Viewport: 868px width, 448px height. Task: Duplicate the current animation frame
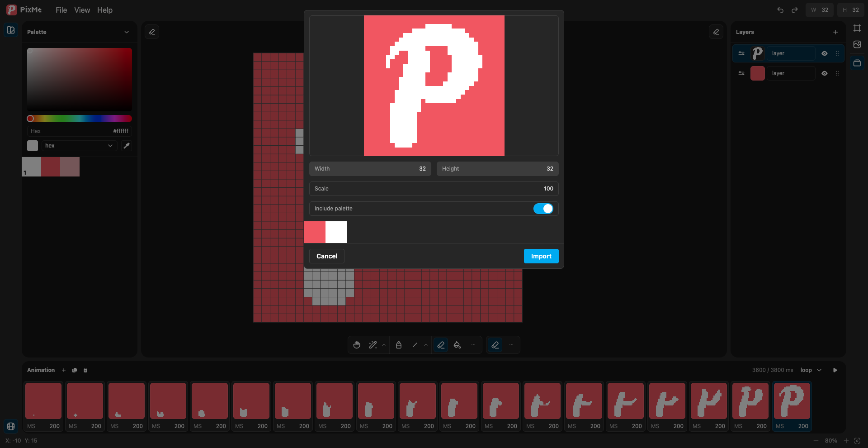(75, 370)
